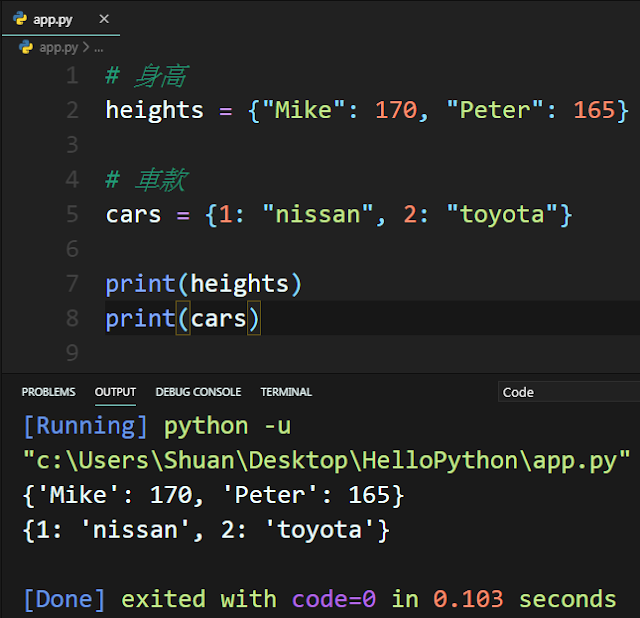The image size is (640, 618).
Task: Click the Python icon in the breadcrumb
Action: (x=26, y=47)
